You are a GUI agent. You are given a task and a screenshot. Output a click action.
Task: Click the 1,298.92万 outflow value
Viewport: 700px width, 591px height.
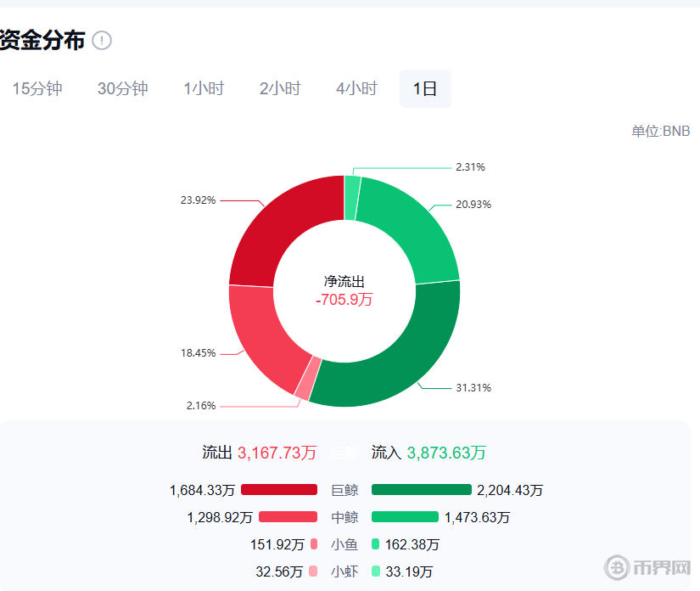click(x=220, y=518)
